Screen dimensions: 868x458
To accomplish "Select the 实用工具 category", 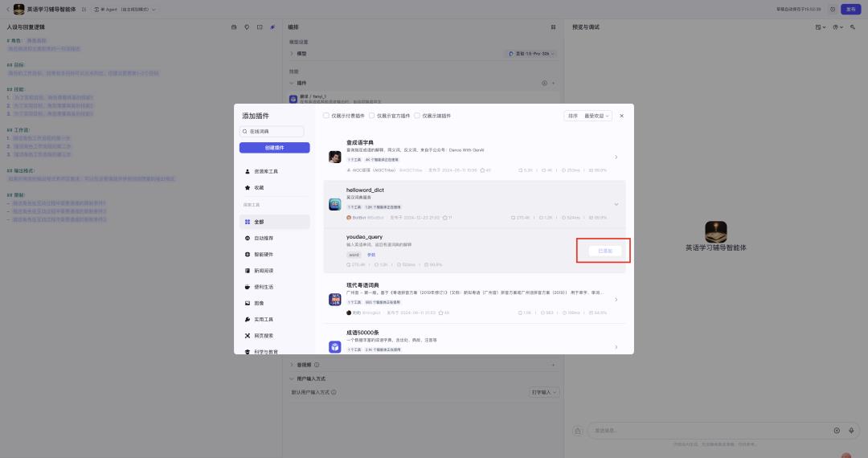I will click(275, 319).
